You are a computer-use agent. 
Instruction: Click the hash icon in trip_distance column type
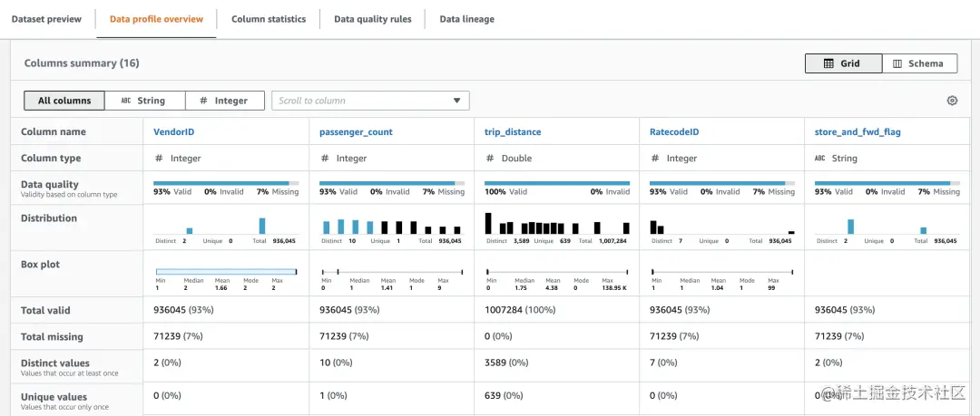[489, 158]
